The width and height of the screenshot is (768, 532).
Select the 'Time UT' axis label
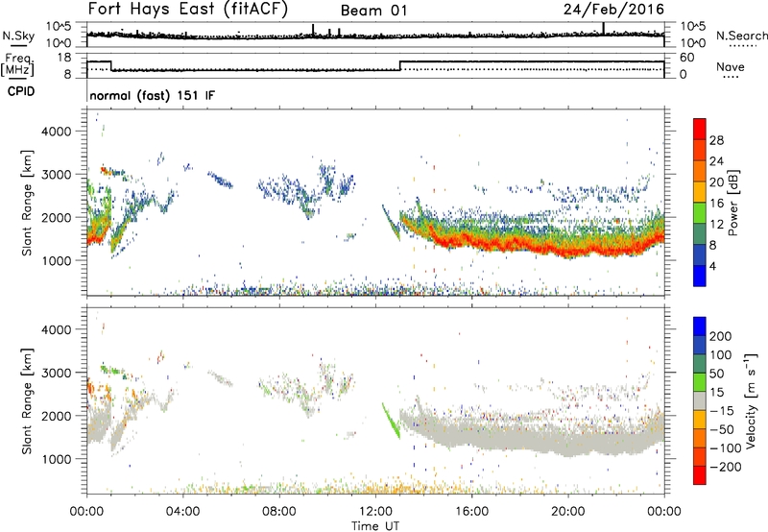coord(375,525)
